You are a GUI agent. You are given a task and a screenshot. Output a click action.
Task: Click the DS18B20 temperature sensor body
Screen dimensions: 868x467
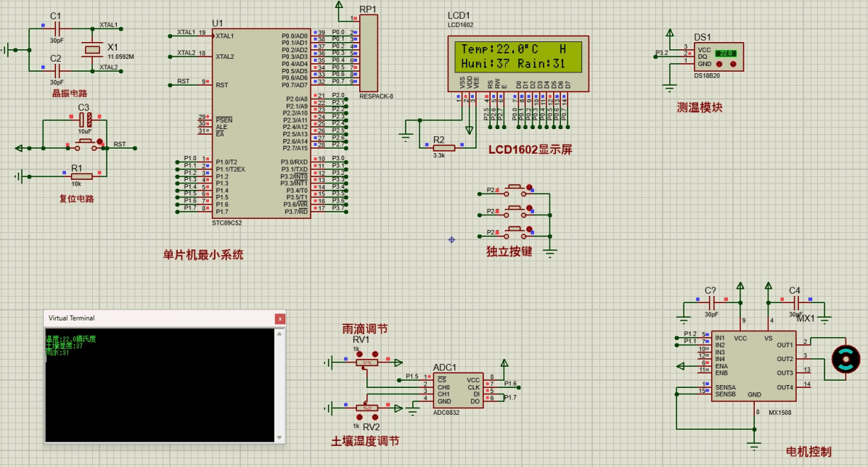719,56
